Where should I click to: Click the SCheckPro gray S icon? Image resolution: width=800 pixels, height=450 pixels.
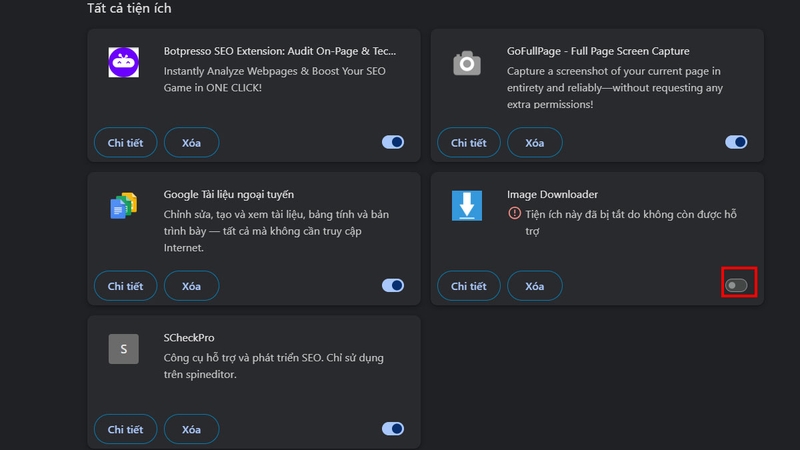pyautogui.click(x=123, y=349)
